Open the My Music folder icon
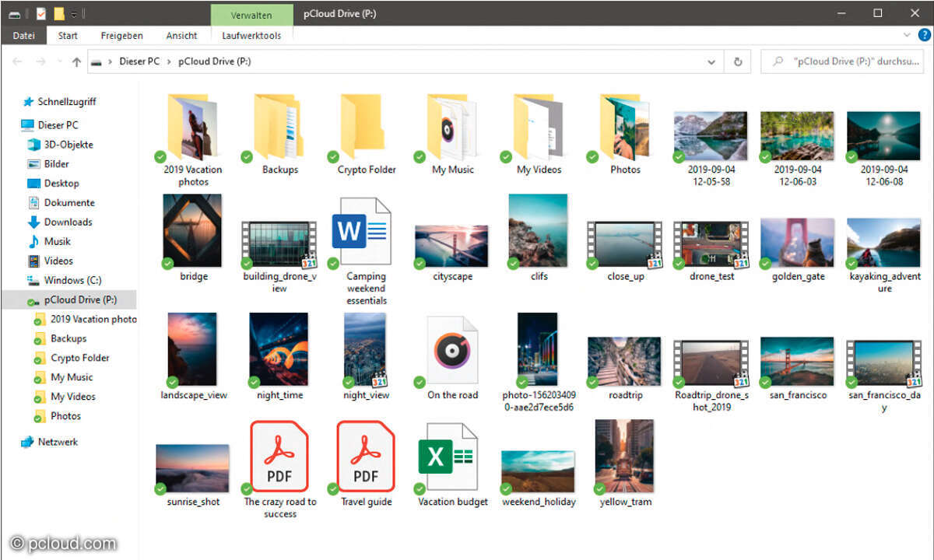 pos(452,128)
